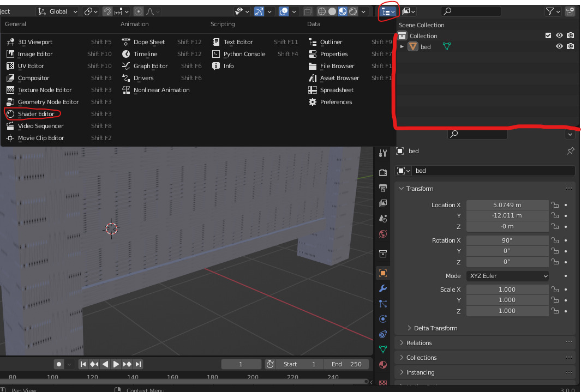This screenshot has height=392, width=581.
Task: Open the Tool properties tab
Action: click(x=383, y=153)
